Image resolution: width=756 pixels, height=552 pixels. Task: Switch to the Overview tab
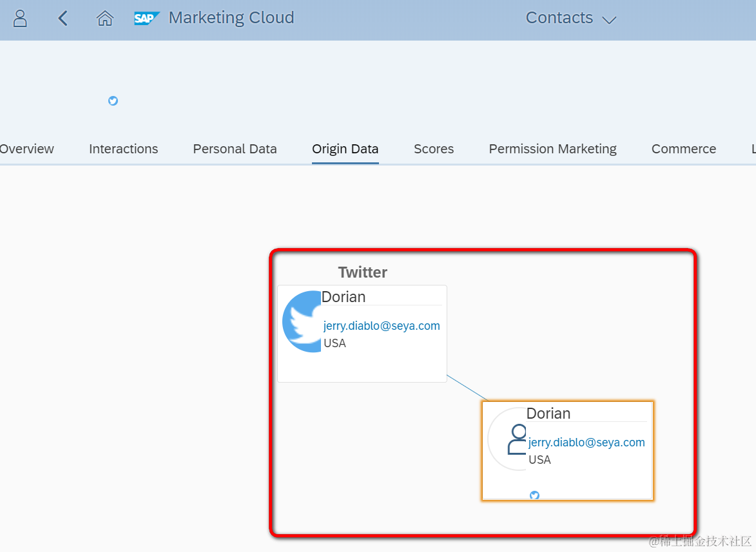(26, 149)
